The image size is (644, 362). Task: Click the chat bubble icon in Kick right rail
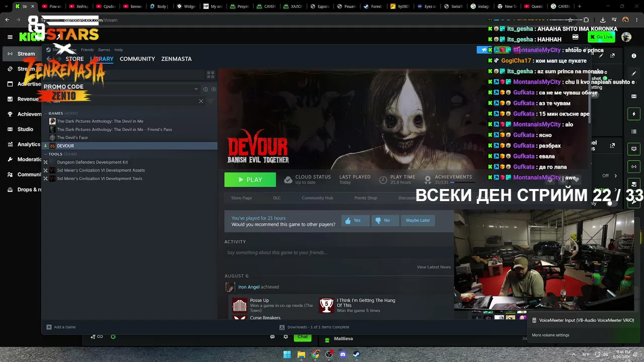click(x=634, y=149)
